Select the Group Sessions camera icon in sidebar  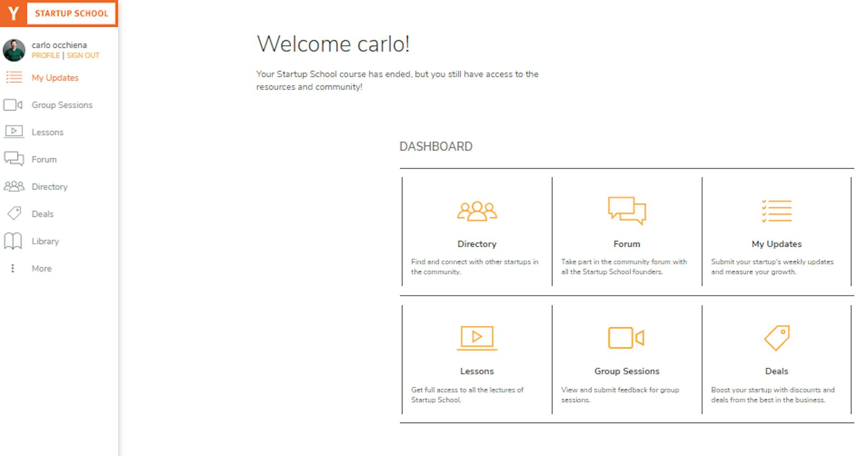[13, 105]
